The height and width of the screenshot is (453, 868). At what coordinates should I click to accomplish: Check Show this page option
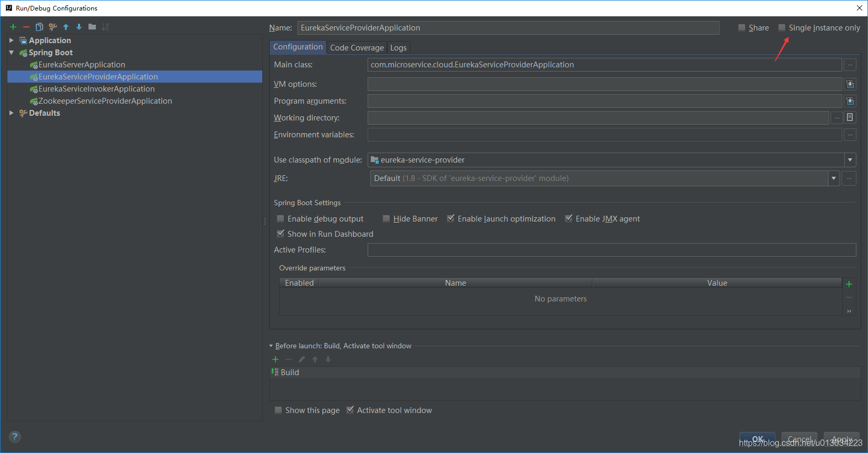[278, 410]
